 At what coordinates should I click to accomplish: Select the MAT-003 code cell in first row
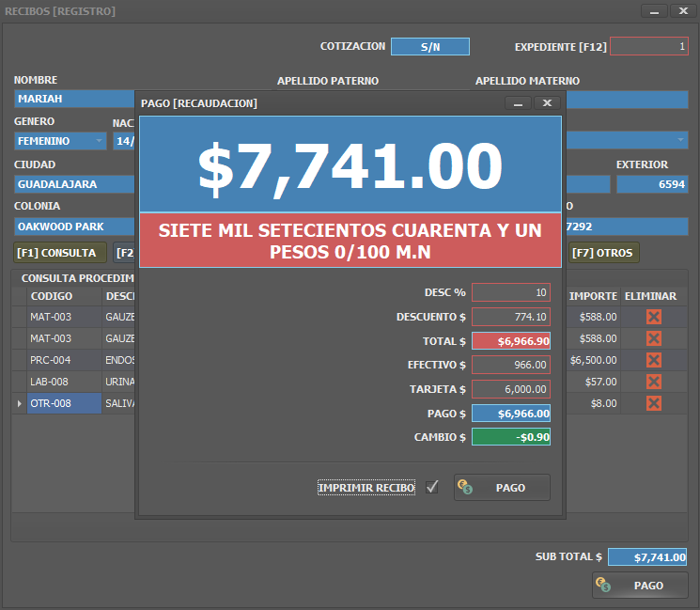[x=63, y=317]
